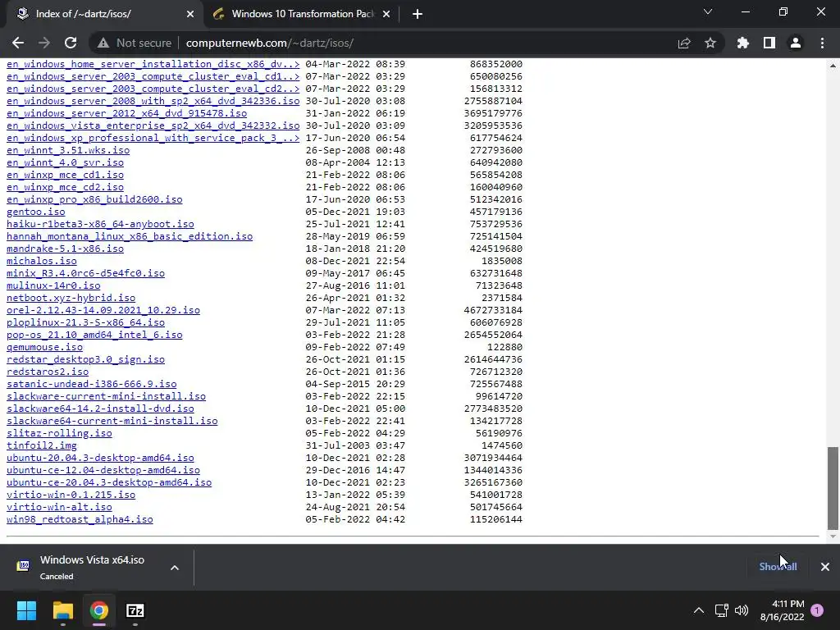Show hidden system tray icons
Viewport: 840px width, 630px height.
pos(699,610)
